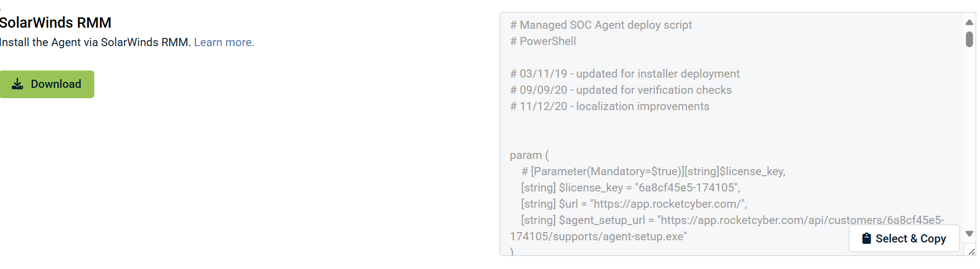Click the textarea resize handle corner

pos(971,251)
